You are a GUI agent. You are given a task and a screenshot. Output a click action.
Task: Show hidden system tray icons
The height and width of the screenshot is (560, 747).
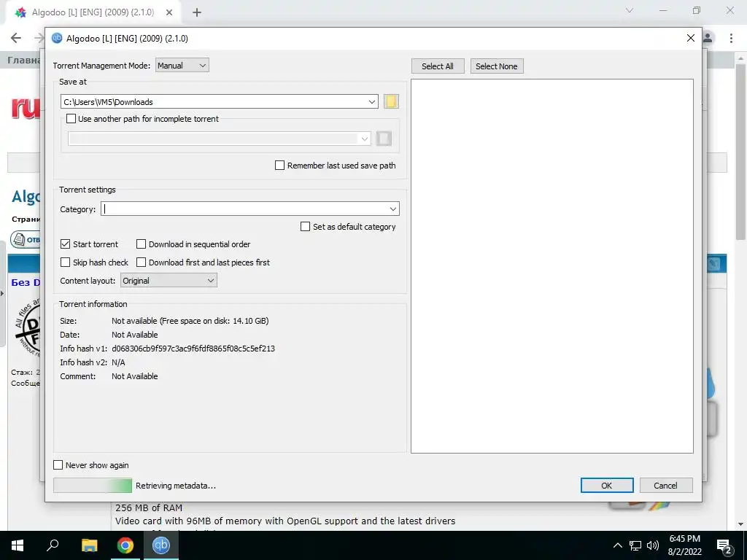[617, 545]
